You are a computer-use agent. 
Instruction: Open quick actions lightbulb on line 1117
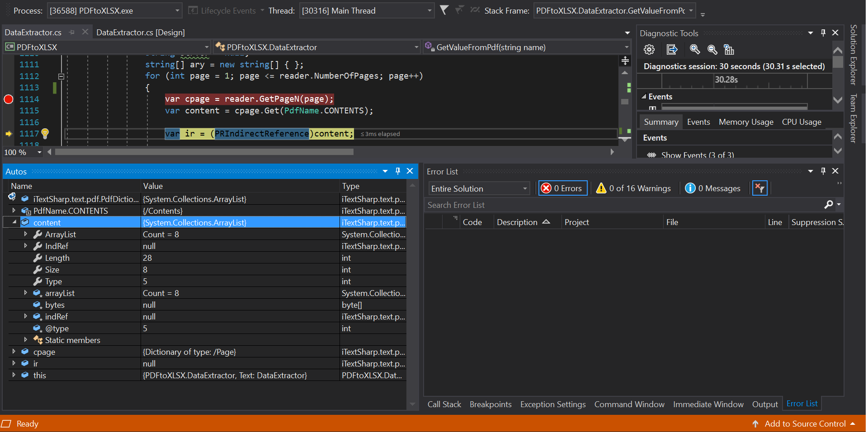[x=45, y=133]
